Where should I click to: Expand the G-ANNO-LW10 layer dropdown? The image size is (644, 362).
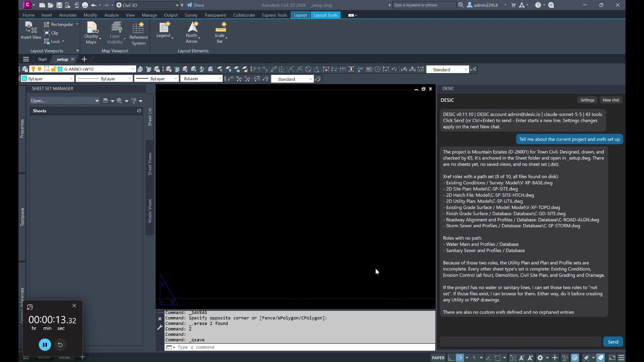(x=132, y=69)
